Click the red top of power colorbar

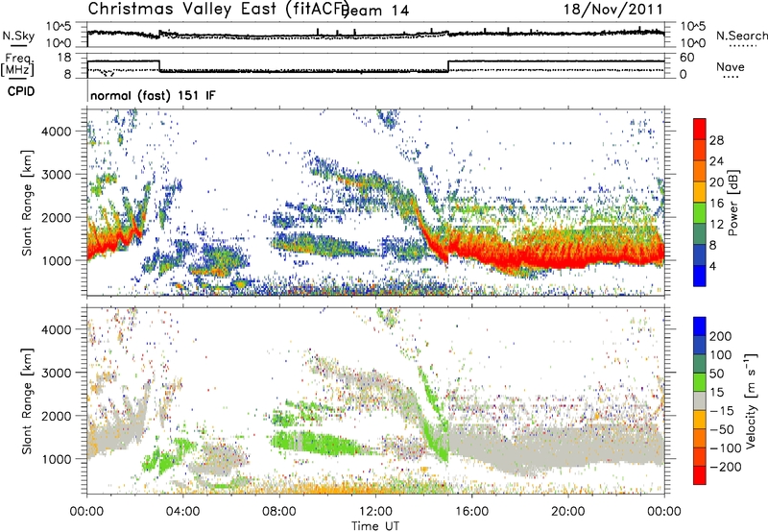(x=700, y=129)
